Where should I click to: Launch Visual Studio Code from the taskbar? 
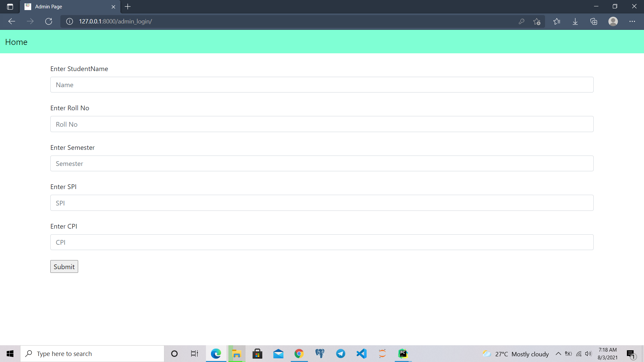[x=361, y=354]
